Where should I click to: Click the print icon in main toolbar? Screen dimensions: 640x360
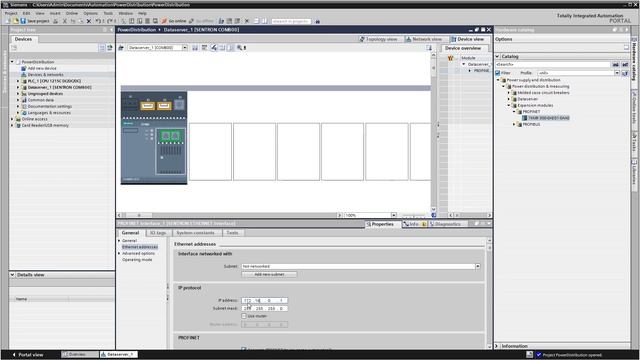click(x=56, y=21)
